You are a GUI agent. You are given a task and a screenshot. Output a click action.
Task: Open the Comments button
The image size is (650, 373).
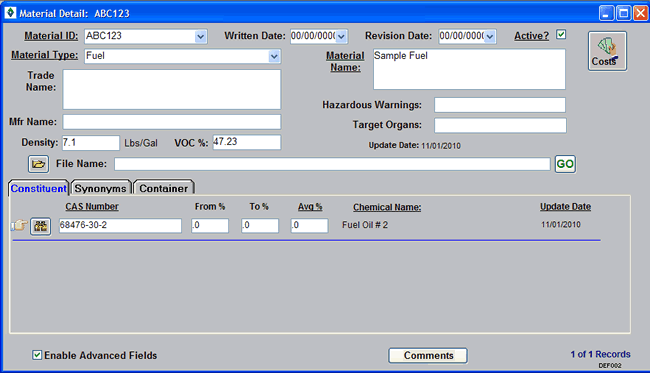428,356
